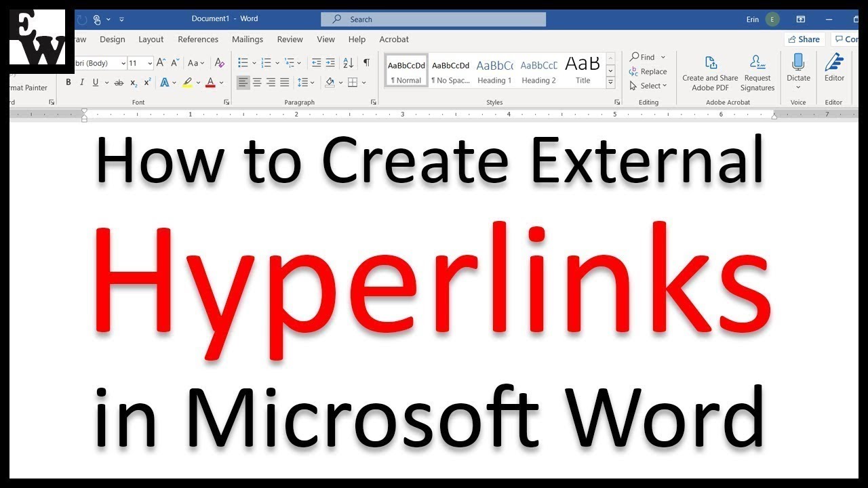Open underline style dropdown arrow
Image resolution: width=868 pixels, height=488 pixels.
[106, 83]
